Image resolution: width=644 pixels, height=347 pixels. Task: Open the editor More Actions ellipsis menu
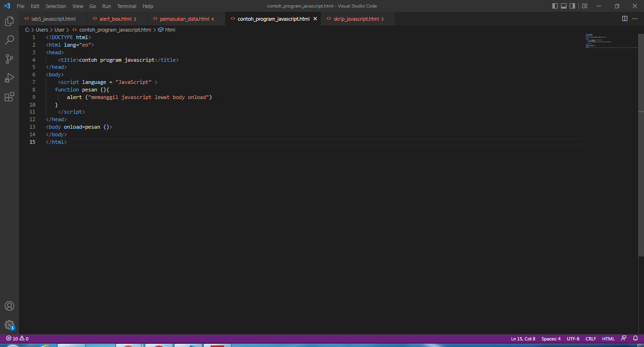pyautogui.click(x=634, y=18)
